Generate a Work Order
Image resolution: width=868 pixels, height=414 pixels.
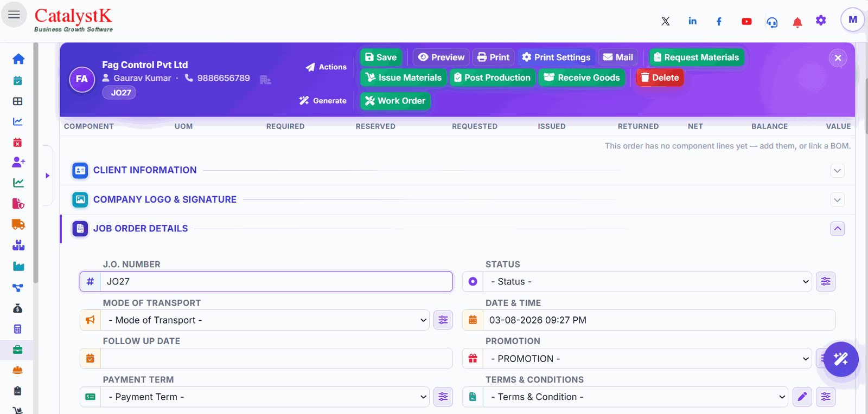click(x=395, y=101)
